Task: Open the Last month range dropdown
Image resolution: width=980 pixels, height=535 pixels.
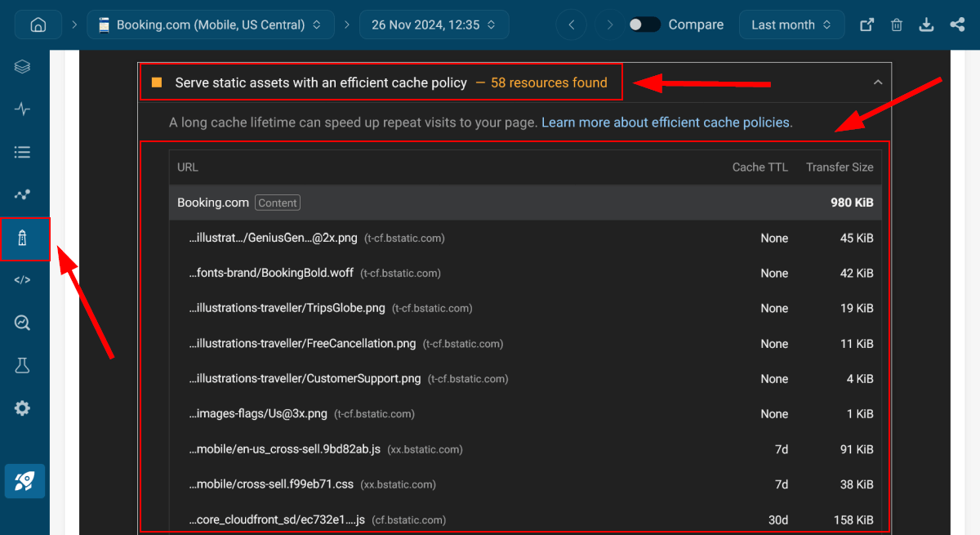Action: (792, 25)
